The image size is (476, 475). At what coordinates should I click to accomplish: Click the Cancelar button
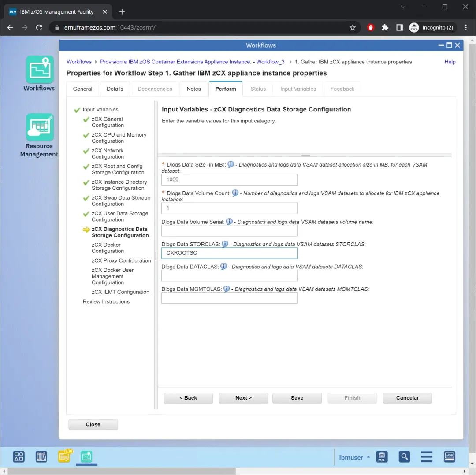pyautogui.click(x=407, y=398)
